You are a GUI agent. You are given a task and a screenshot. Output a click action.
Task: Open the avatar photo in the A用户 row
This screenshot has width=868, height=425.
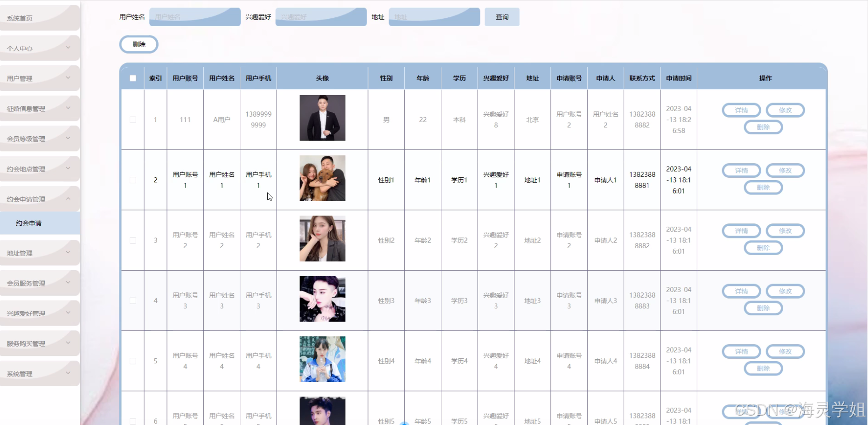click(x=322, y=118)
